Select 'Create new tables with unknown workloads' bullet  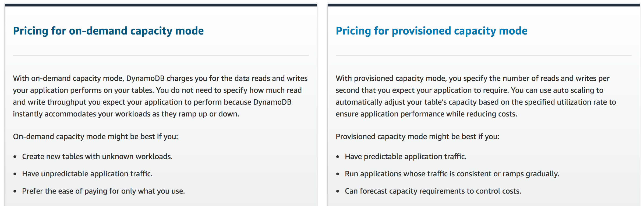[97, 156]
